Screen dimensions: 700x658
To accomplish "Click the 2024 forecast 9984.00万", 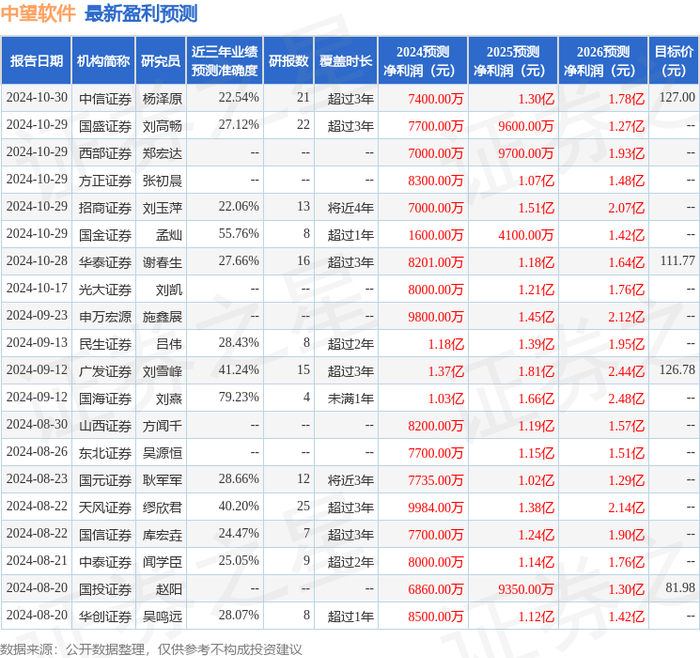I will 436,508.
